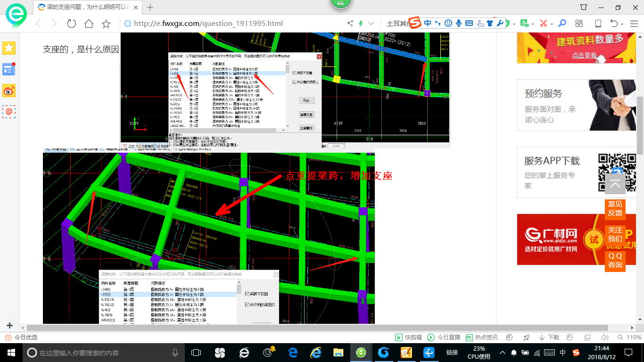Open the Sogou soft keyboard icon

(469, 23)
